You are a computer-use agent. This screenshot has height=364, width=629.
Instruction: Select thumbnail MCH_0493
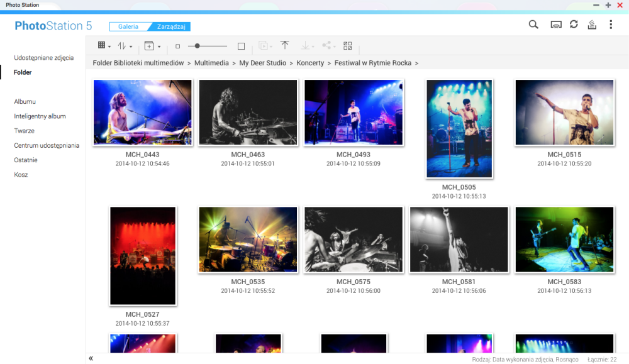(353, 113)
